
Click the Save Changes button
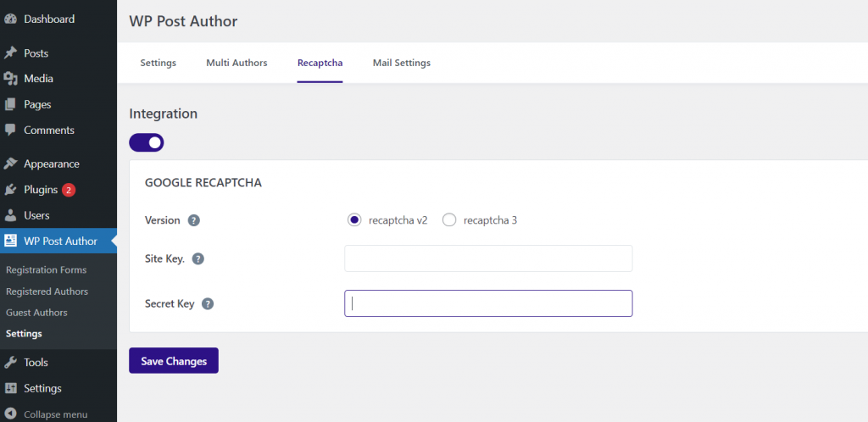click(174, 361)
